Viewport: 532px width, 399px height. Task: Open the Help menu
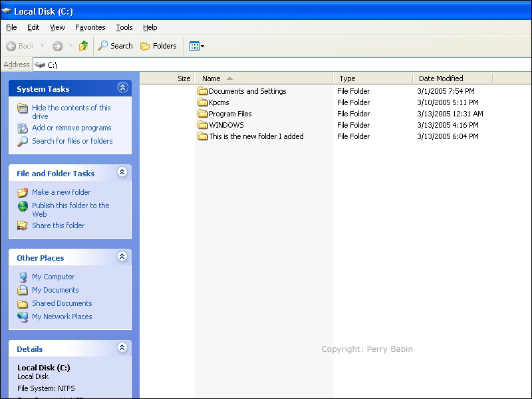[x=150, y=27]
